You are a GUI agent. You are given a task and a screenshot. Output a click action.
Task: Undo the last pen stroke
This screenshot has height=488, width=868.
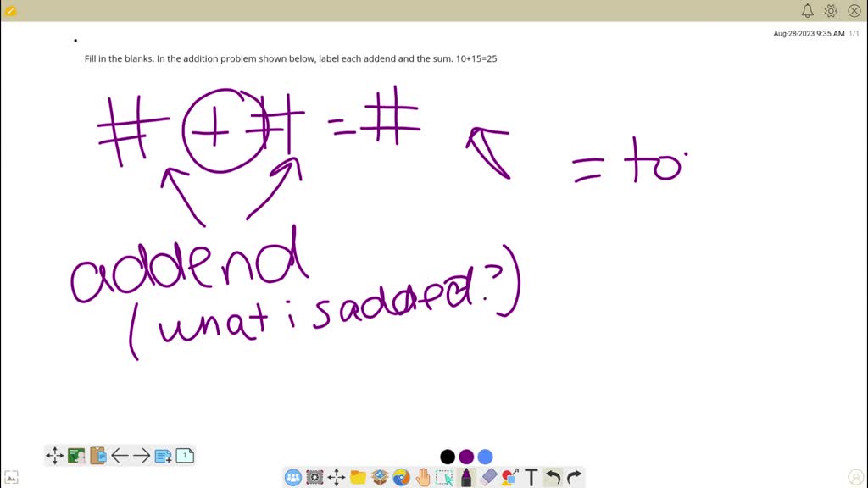click(x=553, y=477)
